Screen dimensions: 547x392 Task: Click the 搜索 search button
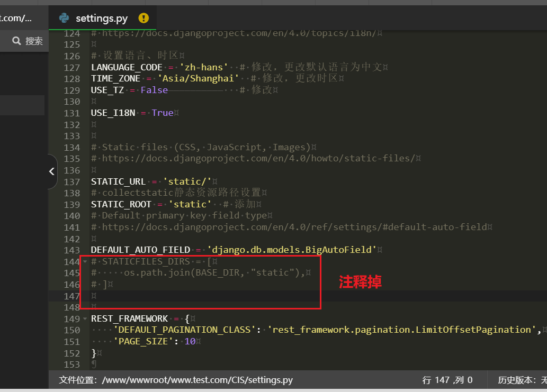27,41
